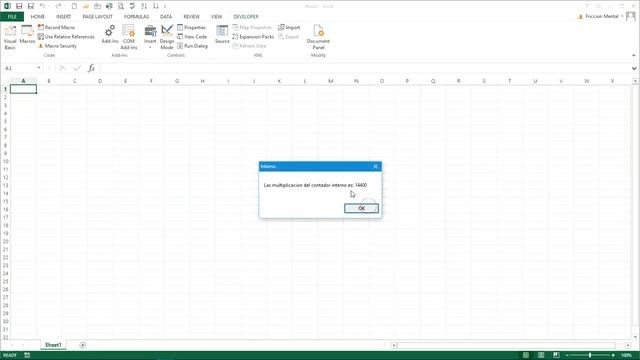Click the 100% zoom level

coord(626,356)
